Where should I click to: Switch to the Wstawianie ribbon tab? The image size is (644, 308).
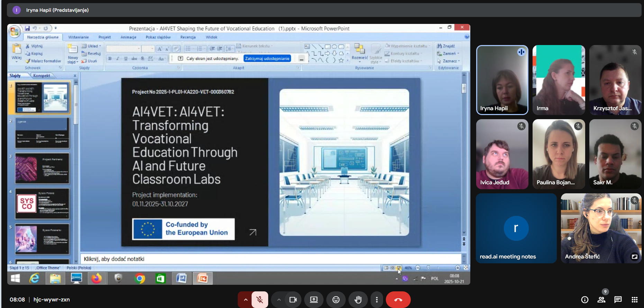(78, 37)
